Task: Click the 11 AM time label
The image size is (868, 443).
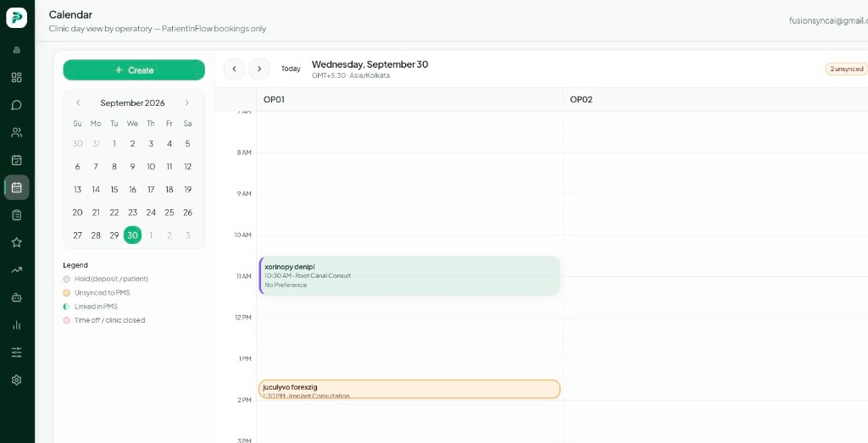Action: pyautogui.click(x=243, y=276)
